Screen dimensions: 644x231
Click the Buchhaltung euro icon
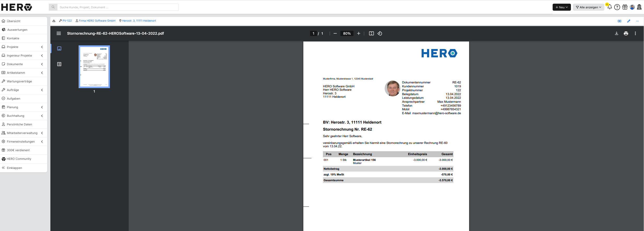[3, 116]
